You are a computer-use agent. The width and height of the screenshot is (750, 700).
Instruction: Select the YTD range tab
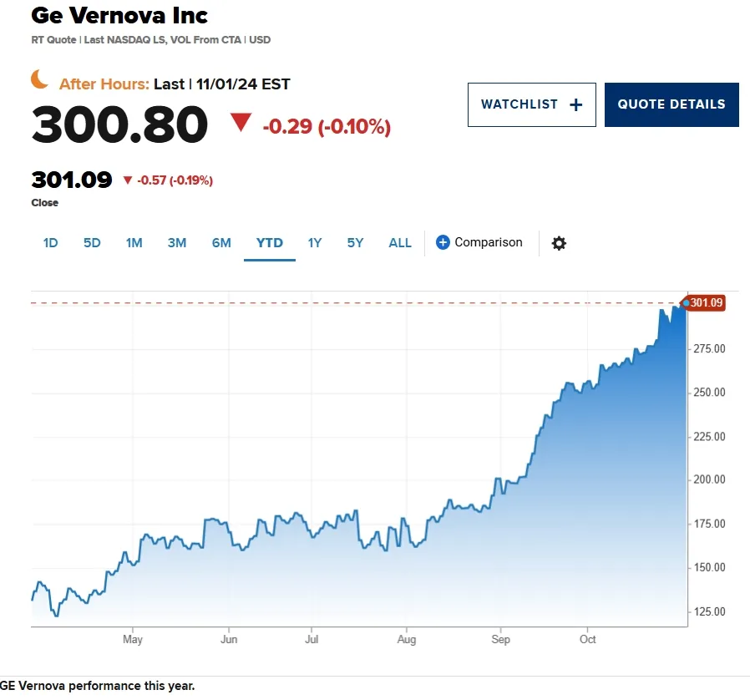[269, 243]
